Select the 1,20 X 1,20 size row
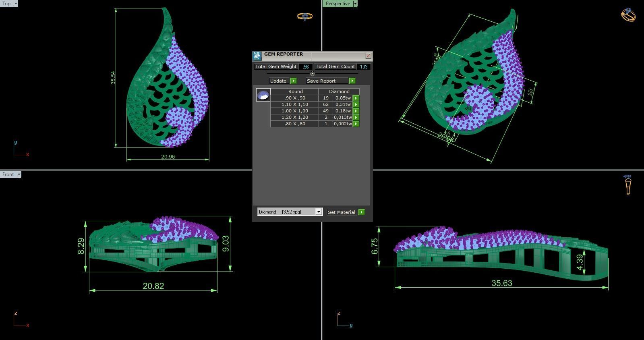Image resolution: width=644 pixels, height=340 pixels. [295, 117]
